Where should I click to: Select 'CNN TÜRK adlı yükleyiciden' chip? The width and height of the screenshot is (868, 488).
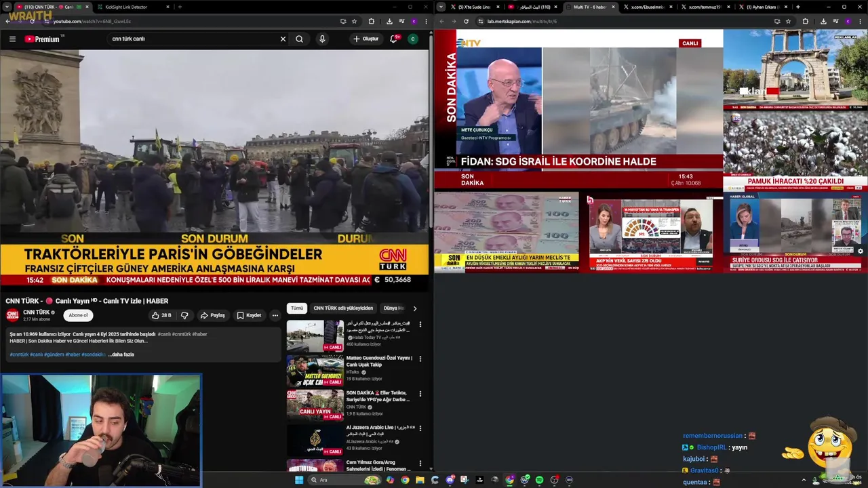(343, 308)
